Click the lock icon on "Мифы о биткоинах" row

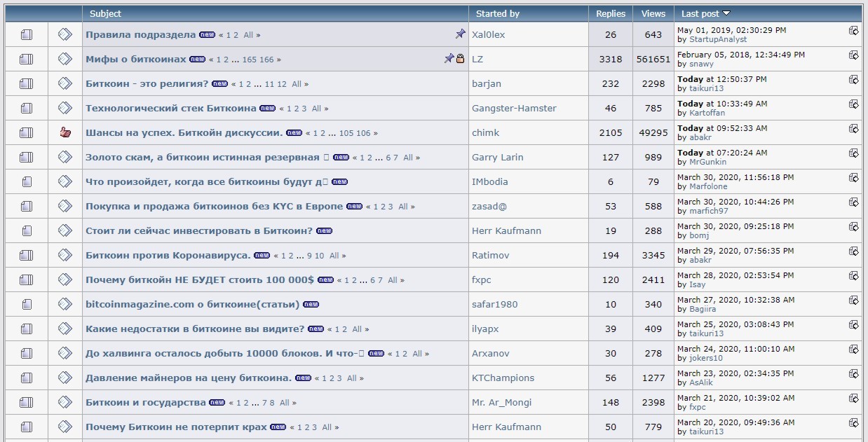pos(461,59)
